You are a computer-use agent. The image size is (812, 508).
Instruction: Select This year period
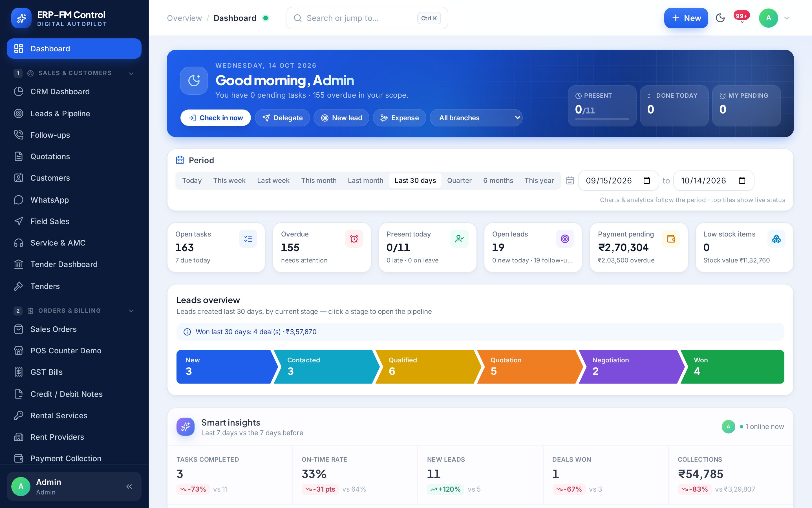(539, 180)
